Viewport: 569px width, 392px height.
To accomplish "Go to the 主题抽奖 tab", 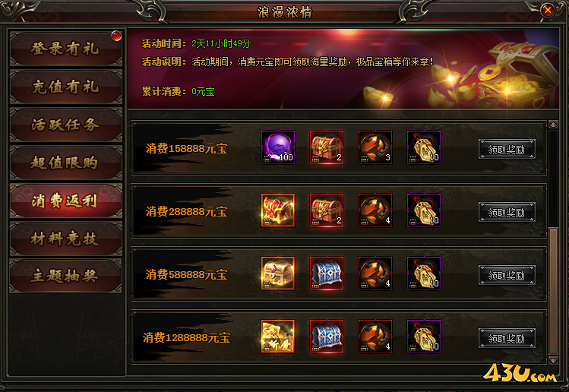I will pyautogui.click(x=65, y=277).
